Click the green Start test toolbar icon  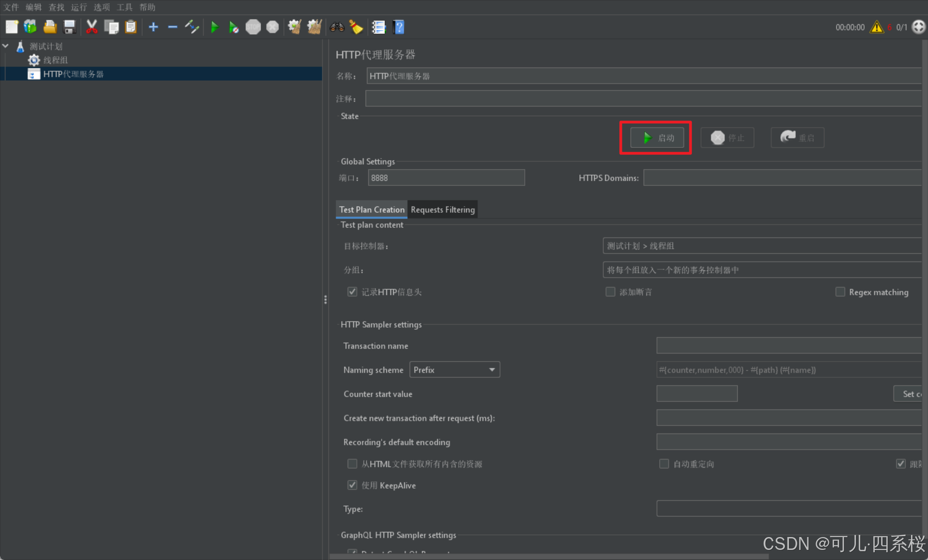(x=214, y=27)
